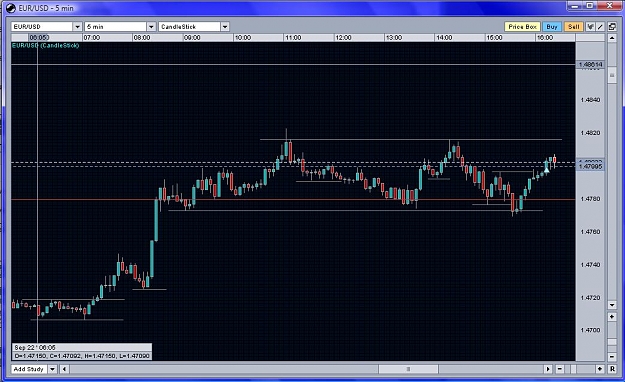The image size is (625, 382).
Task: Maximize the EUR/USD chart window
Action: (590, 6)
